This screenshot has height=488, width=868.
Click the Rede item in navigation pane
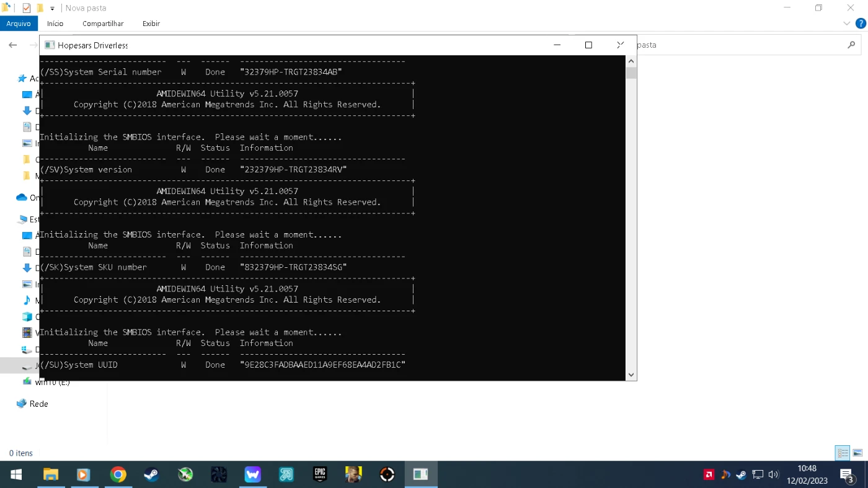click(38, 404)
